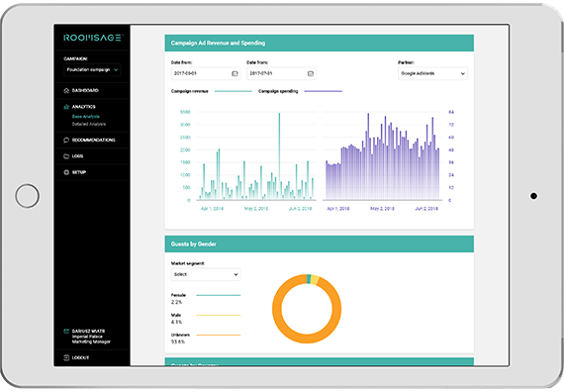Go to Dashboard menu item
This screenshot has height=392, width=565.
85,90
